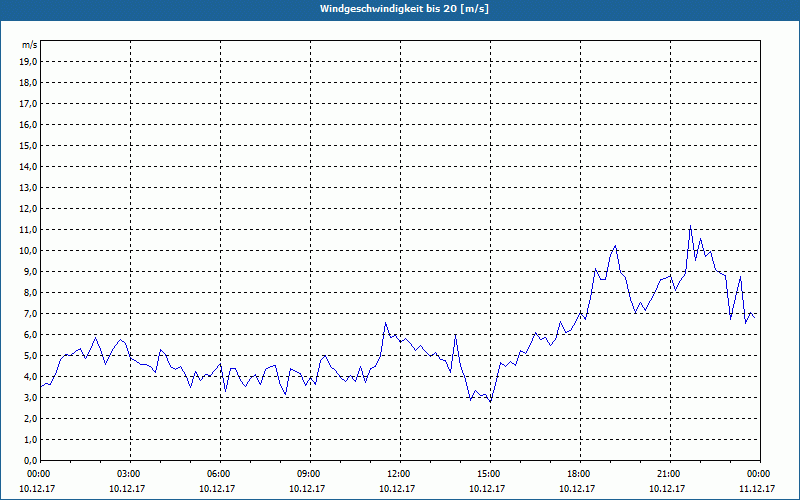
Task: Pick the '15,0' y-axis label
Action: pyautogui.click(x=29, y=145)
